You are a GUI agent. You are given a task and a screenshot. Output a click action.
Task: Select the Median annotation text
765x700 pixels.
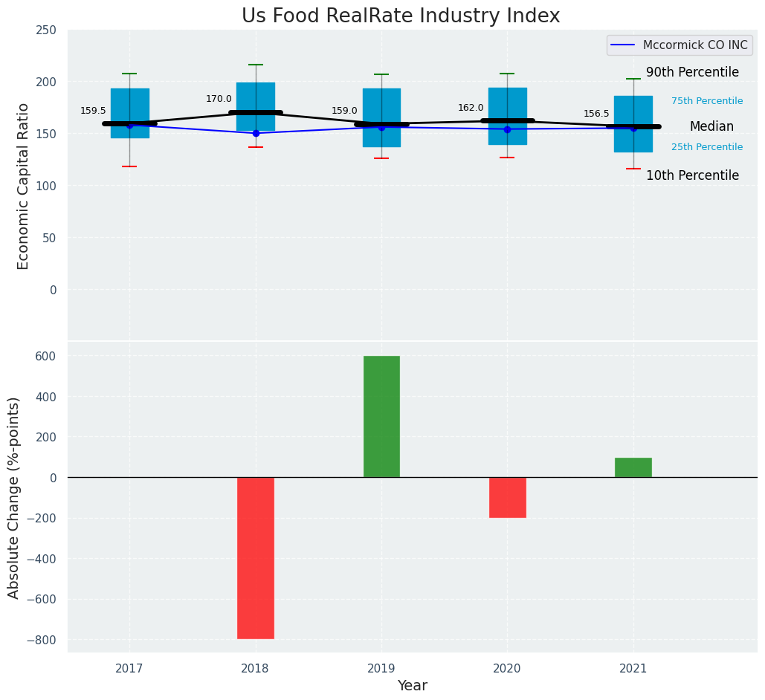point(711,126)
